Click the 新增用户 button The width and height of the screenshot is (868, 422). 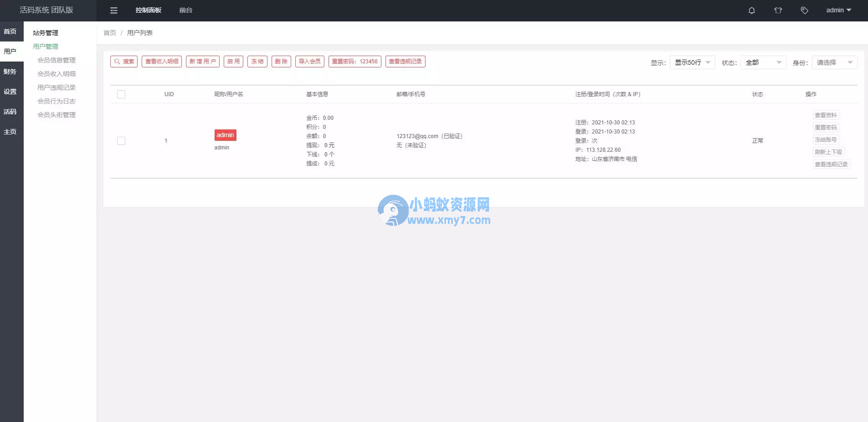coord(202,62)
